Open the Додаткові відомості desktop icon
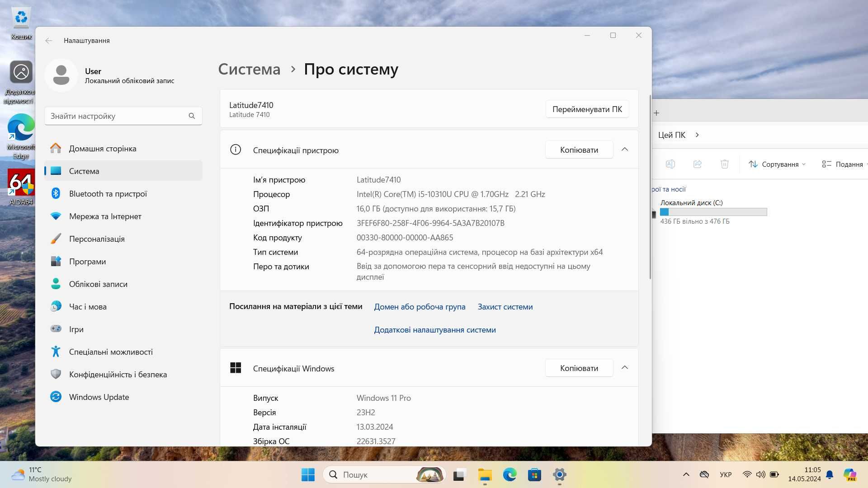The width and height of the screenshot is (868, 488). (21, 82)
